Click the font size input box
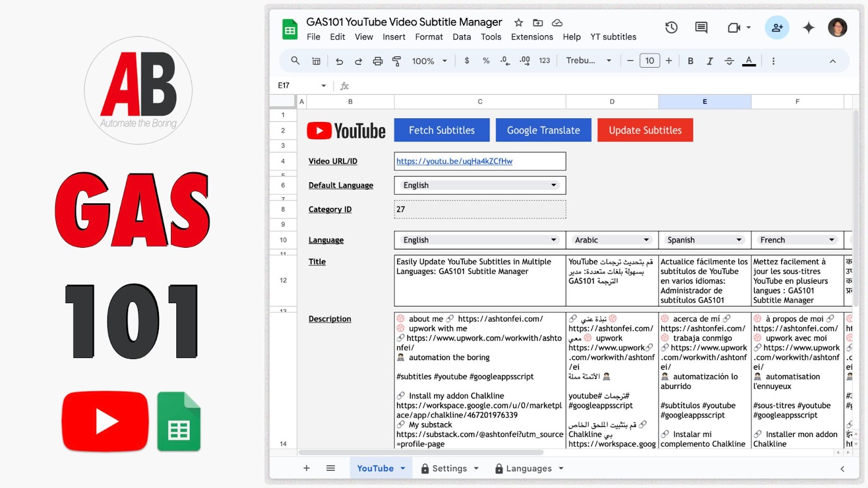Screen dimensions: 868x488 click(649, 61)
